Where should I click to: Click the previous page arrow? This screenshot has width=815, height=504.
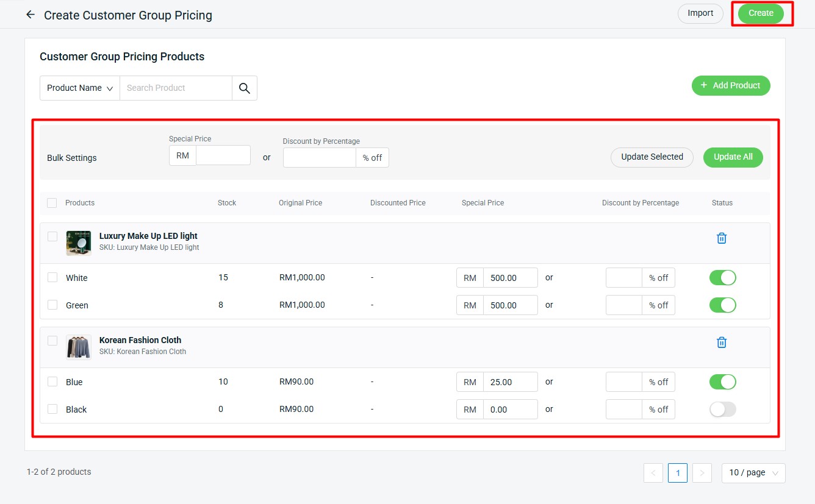click(x=653, y=472)
